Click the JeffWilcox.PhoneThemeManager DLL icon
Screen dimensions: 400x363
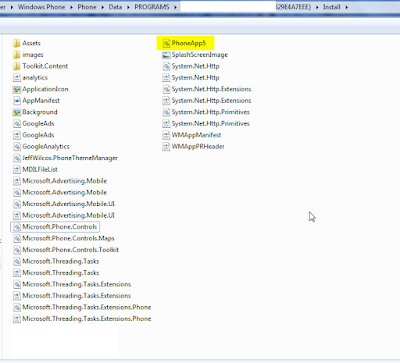(x=17, y=158)
